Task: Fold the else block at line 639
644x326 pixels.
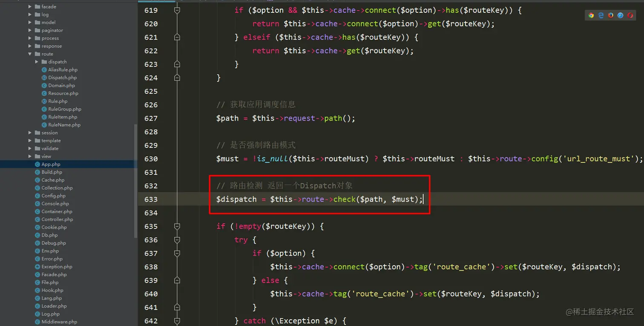Action: pyautogui.click(x=177, y=280)
